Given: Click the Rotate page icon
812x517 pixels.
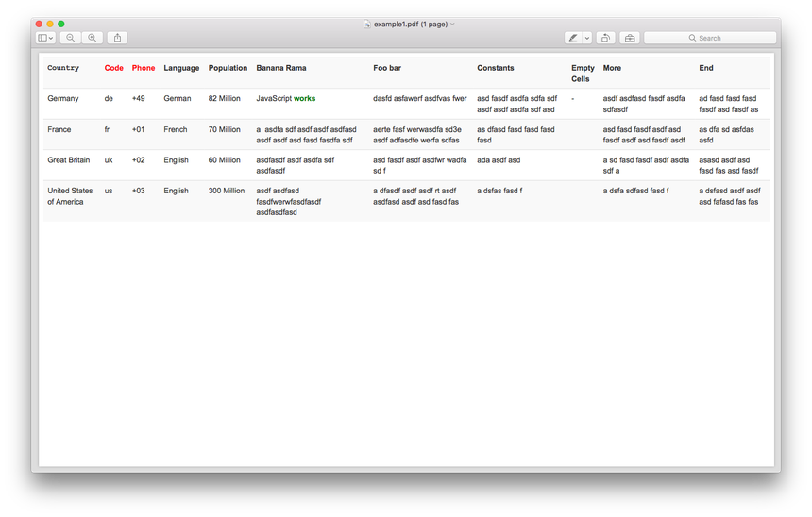Looking at the screenshot, I should (606, 38).
